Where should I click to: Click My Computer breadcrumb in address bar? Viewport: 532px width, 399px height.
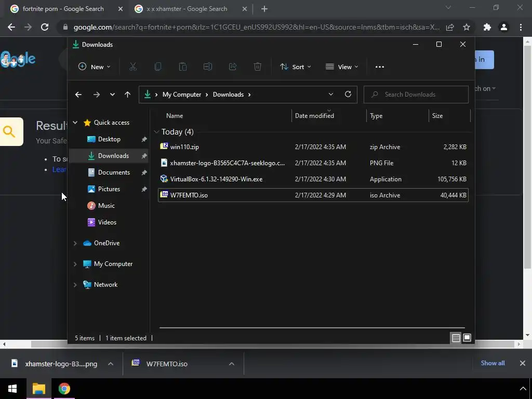click(182, 95)
